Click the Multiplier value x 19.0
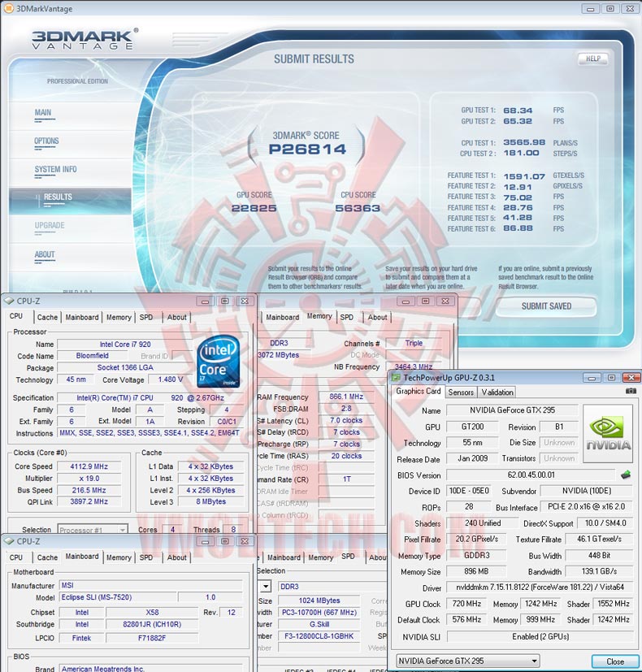Viewport: 642px width, 672px height. (89, 479)
